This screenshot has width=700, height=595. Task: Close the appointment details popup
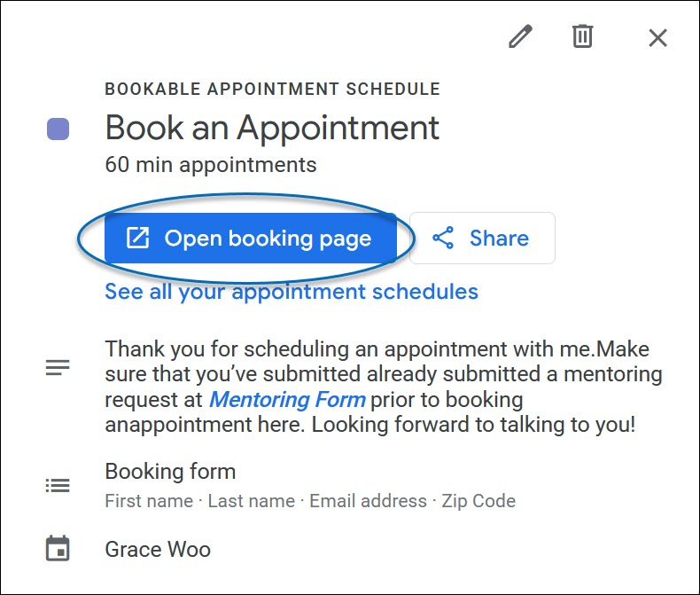657,37
